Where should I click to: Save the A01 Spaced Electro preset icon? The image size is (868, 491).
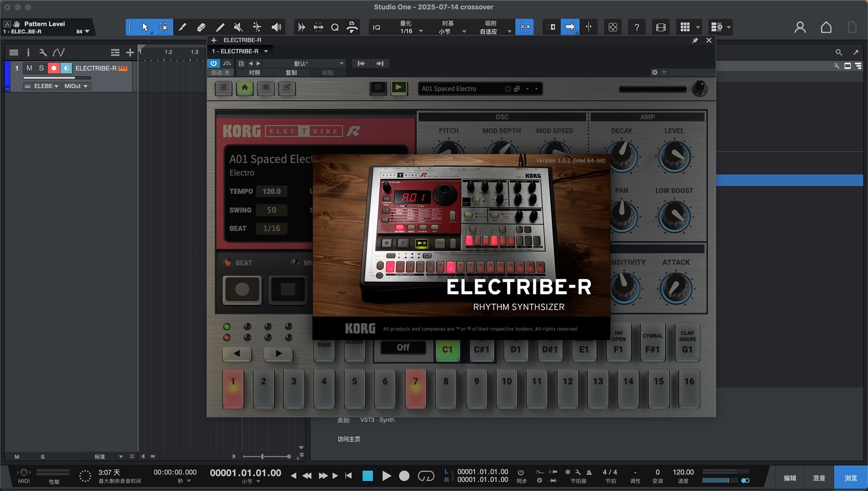click(x=508, y=89)
